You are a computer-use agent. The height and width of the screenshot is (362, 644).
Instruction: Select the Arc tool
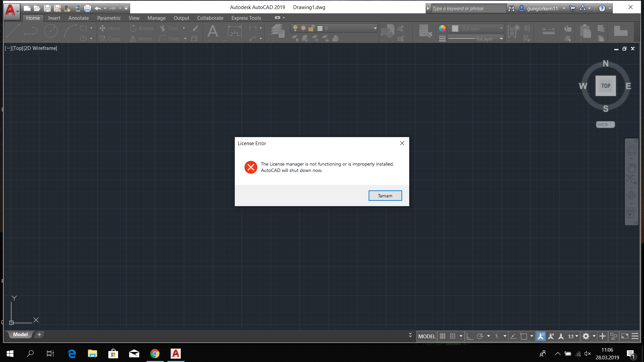coord(70,31)
